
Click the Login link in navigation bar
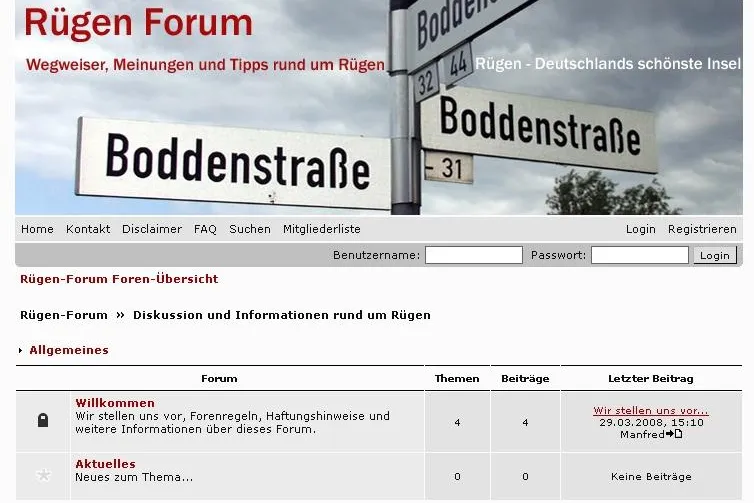(641, 229)
